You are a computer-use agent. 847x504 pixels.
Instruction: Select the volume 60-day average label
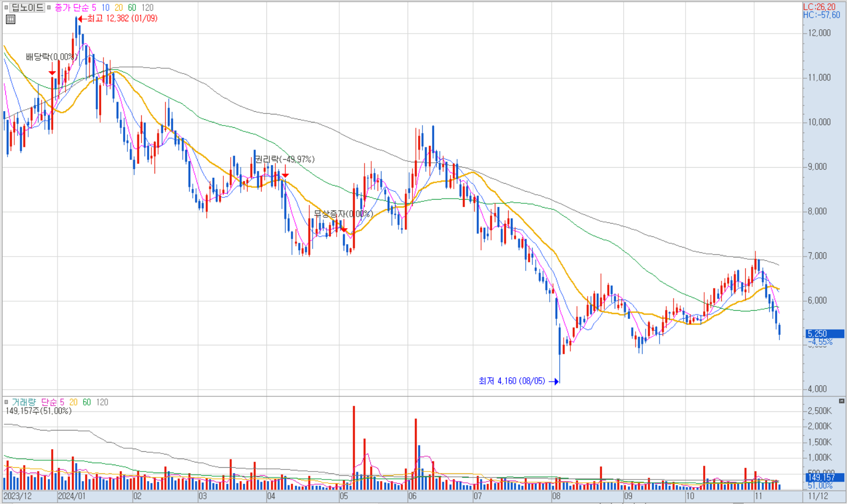click(86, 402)
